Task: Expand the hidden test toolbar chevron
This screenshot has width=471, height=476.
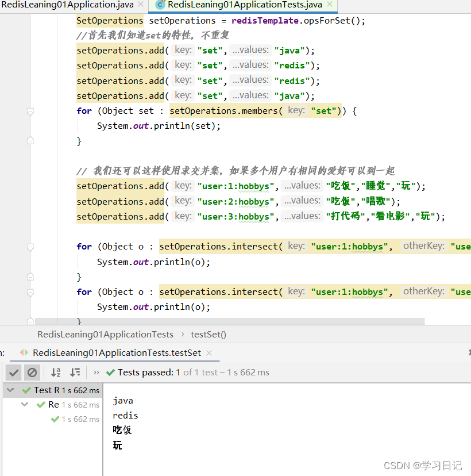Action: click(x=96, y=373)
